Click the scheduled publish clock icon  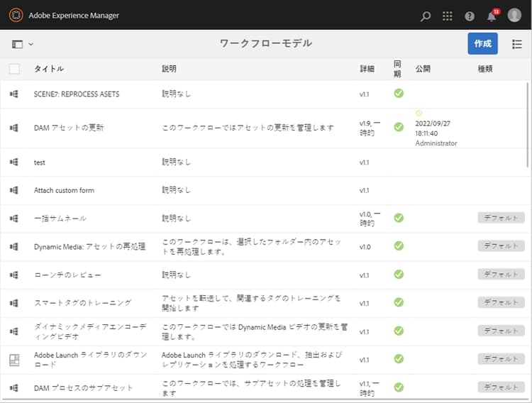point(419,113)
